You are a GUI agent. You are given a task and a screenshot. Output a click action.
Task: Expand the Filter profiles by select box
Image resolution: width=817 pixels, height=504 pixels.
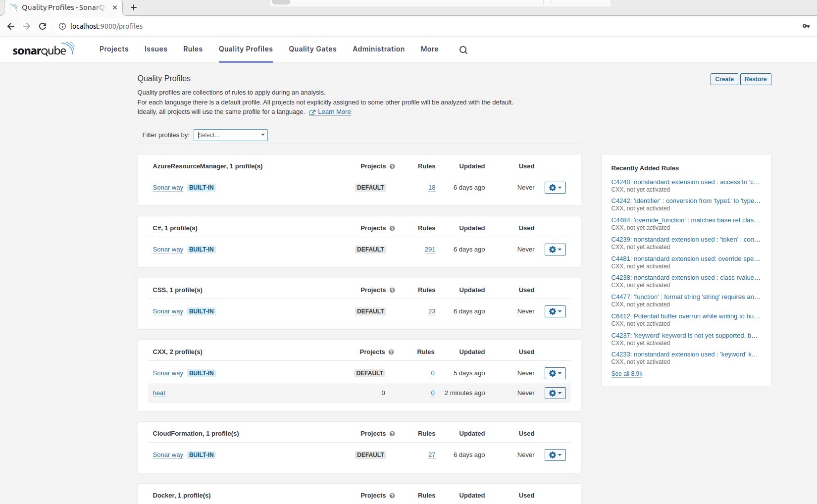tap(231, 135)
